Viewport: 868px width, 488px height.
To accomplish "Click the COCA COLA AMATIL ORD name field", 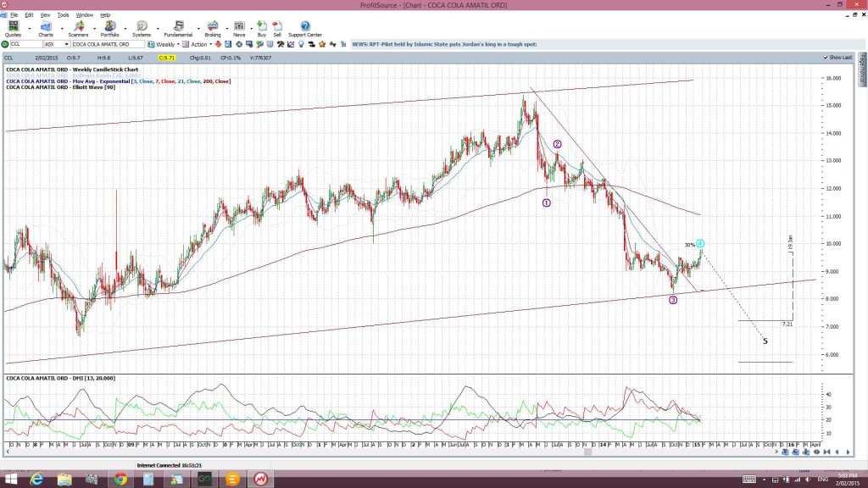I will (108, 44).
